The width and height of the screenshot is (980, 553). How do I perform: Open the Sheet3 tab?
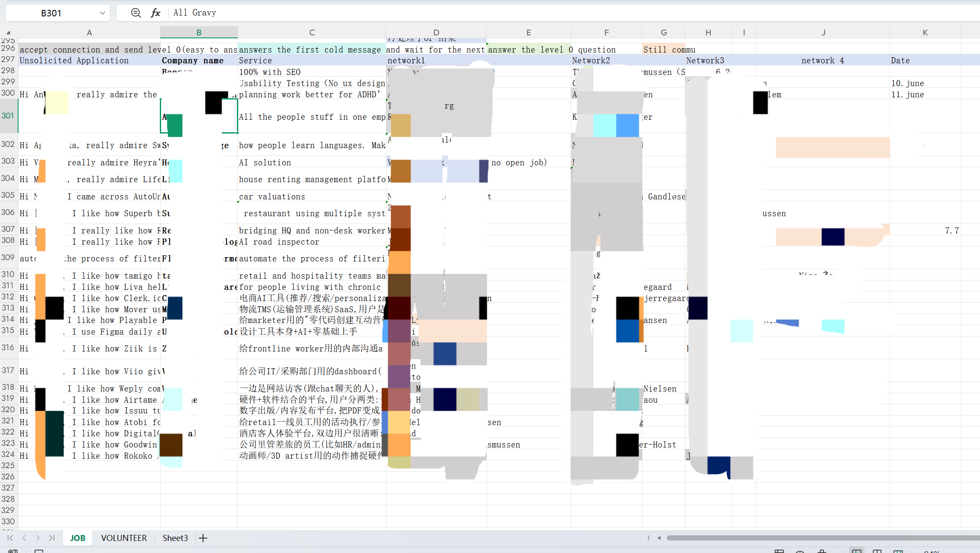(175, 538)
